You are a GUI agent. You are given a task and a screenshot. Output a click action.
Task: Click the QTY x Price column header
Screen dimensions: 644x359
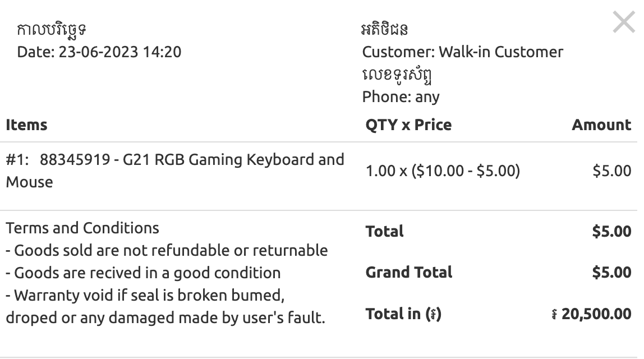[x=408, y=125]
